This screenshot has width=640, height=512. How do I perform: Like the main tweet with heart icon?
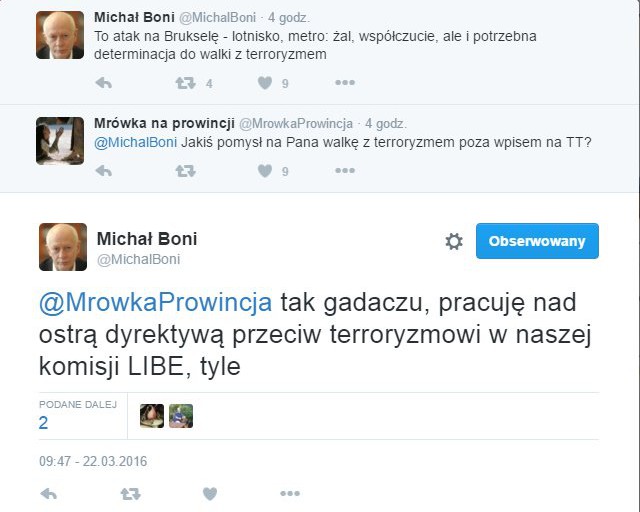[x=210, y=494]
